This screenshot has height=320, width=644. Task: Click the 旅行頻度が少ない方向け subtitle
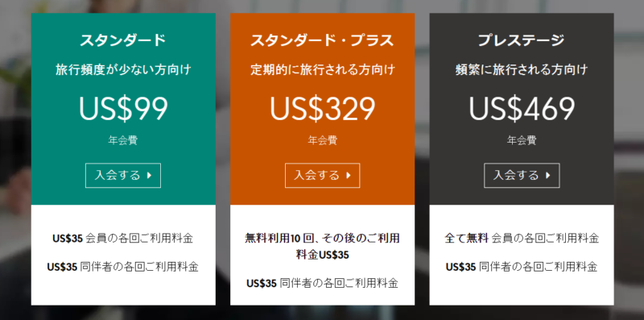(123, 70)
